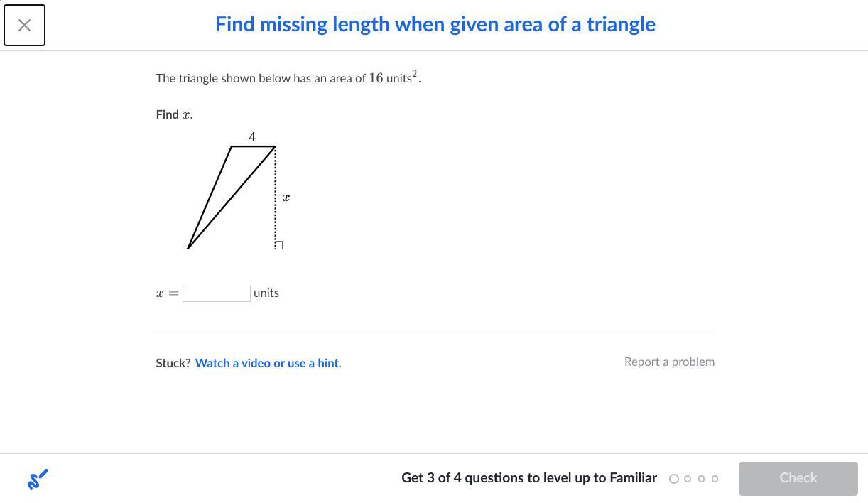Screen dimensions: 868x503
Task: Open the scratchpad drawing tool
Action: (x=38, y=479)
